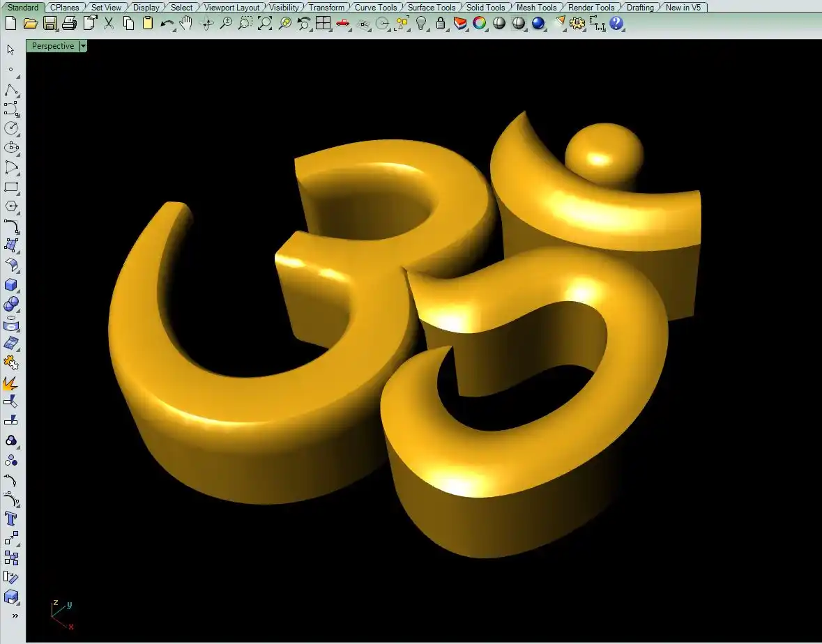
Task: Click the Box solid tool
Action: pos(11,285)
